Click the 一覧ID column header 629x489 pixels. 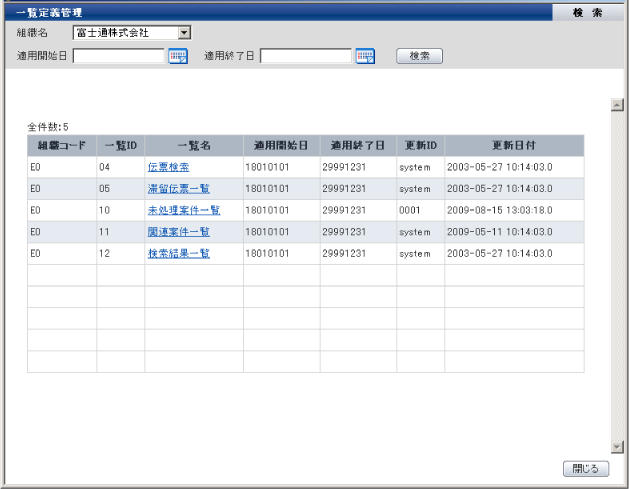[121, 145]
